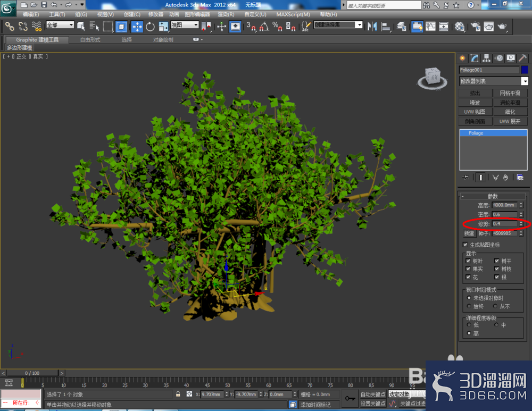532x411 pixels.
Task: Collapse the 参数 rollout
Action: [493, 196]
